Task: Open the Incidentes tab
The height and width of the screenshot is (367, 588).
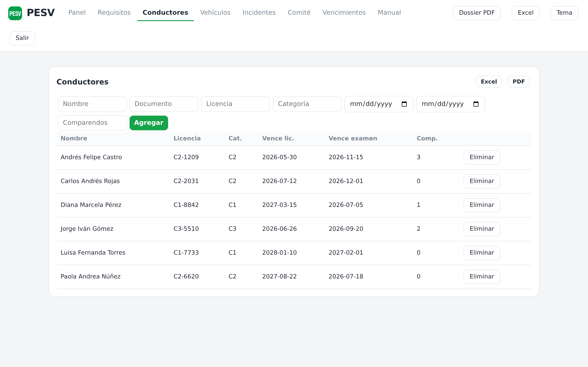Action: 259,13
